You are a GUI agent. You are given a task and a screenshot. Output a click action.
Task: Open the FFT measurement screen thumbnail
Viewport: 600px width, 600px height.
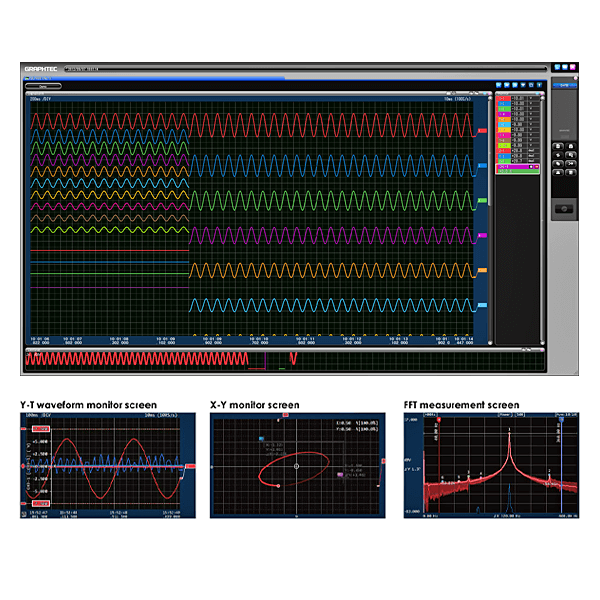click(x=490, y=465)
